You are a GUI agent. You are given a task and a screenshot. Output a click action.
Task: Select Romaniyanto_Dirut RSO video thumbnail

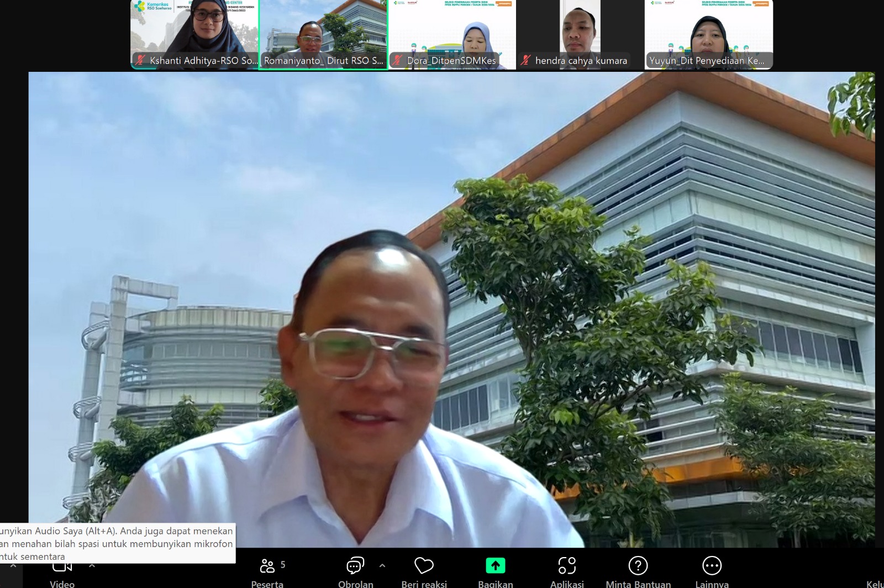point(323,34)
